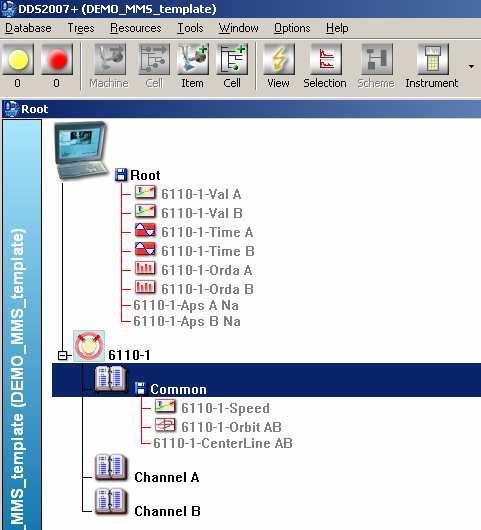Click the laptop computer root icon

81,151
